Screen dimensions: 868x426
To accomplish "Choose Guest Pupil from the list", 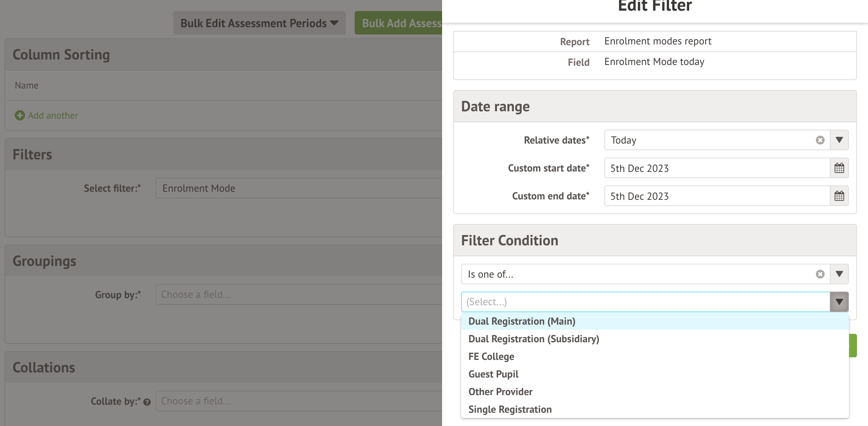I will (x=493, y=374).
